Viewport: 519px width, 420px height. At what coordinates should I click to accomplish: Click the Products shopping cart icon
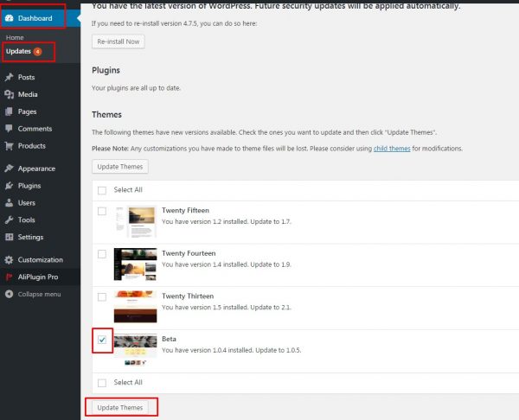pyautogui.click(x=10, y=146)
